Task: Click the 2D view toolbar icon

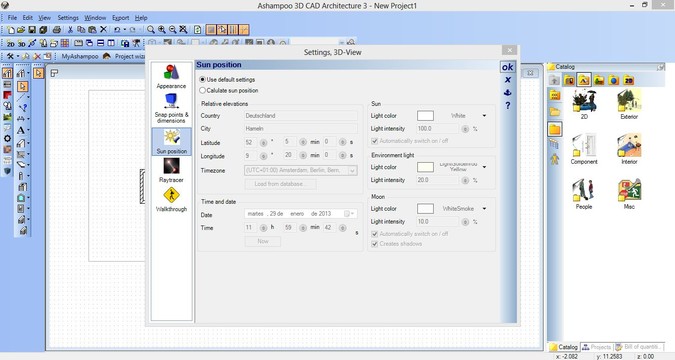Action: 10,43
